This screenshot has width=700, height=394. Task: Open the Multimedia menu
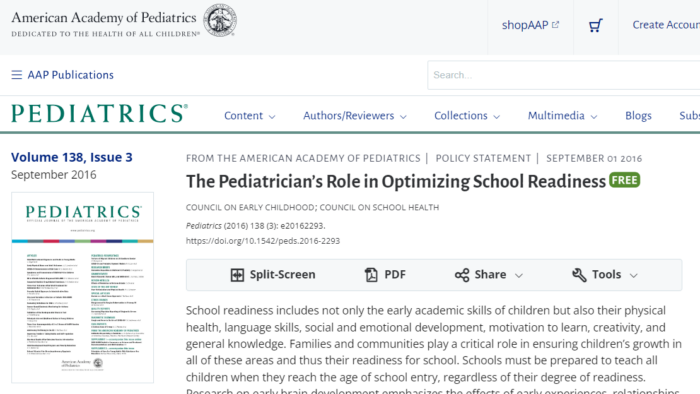tap(562, 116)
